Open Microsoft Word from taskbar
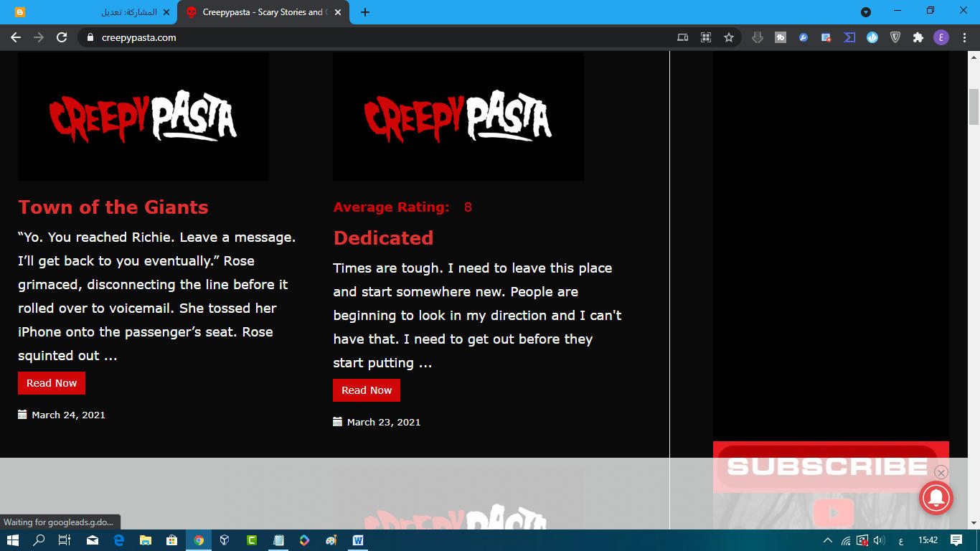This screenshot has width=980, height=551. [x=358, y=540]
